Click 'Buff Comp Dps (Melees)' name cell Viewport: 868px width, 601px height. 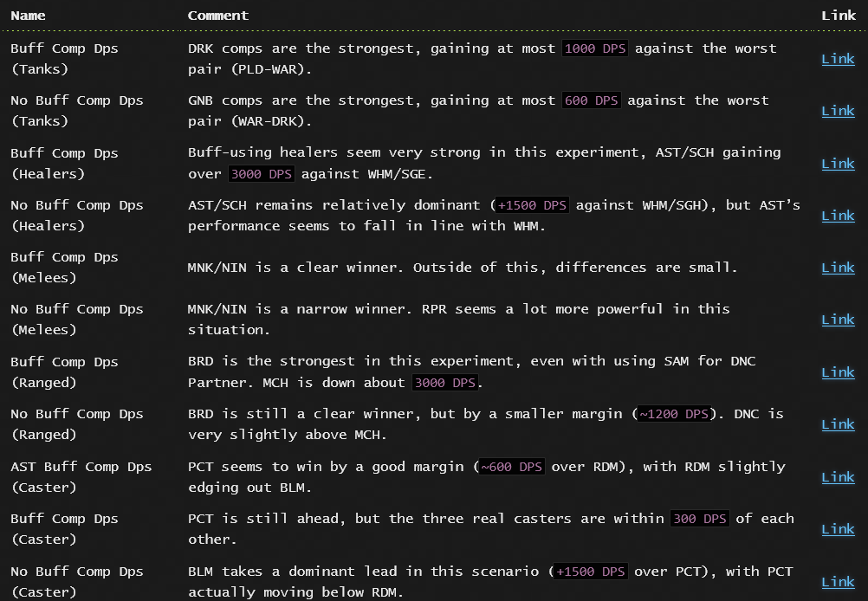(x=64, y=268)
